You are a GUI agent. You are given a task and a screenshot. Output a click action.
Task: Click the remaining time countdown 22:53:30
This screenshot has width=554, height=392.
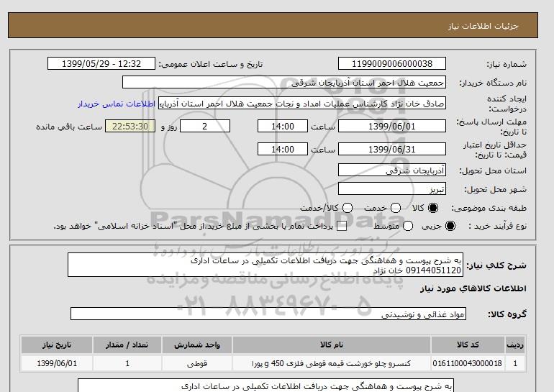click(x=130, y=126)
